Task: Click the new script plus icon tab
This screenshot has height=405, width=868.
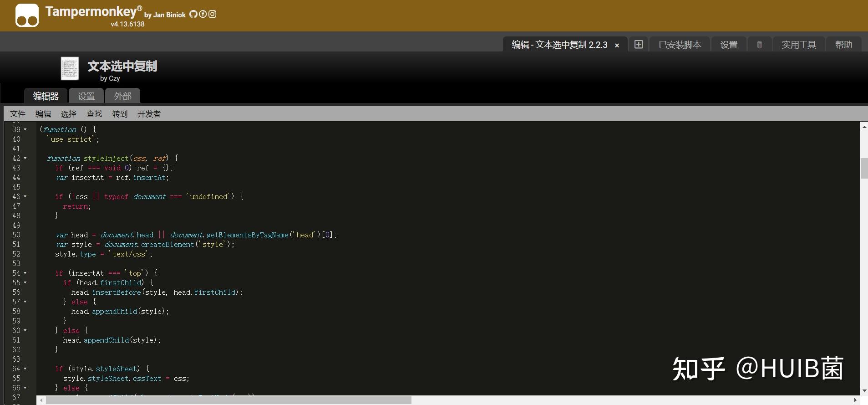Action: click(x=639, y=44)
